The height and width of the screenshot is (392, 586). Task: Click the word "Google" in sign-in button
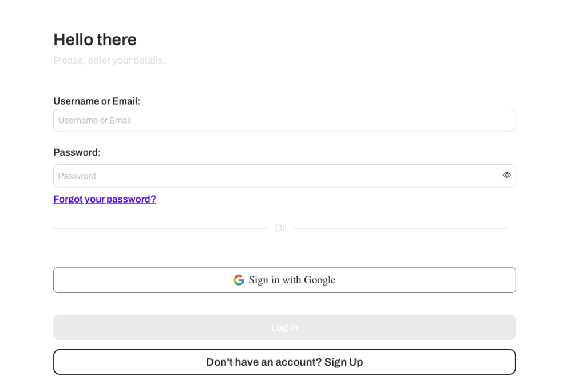click(319, 280)
